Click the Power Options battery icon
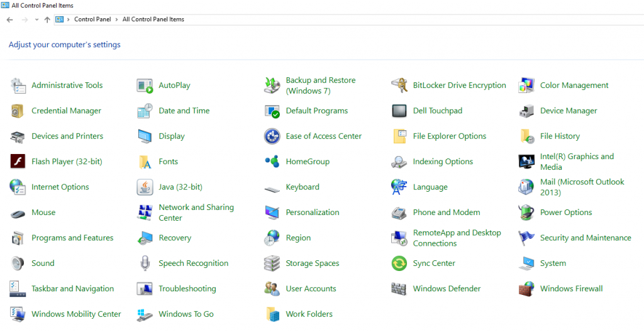 526,213
